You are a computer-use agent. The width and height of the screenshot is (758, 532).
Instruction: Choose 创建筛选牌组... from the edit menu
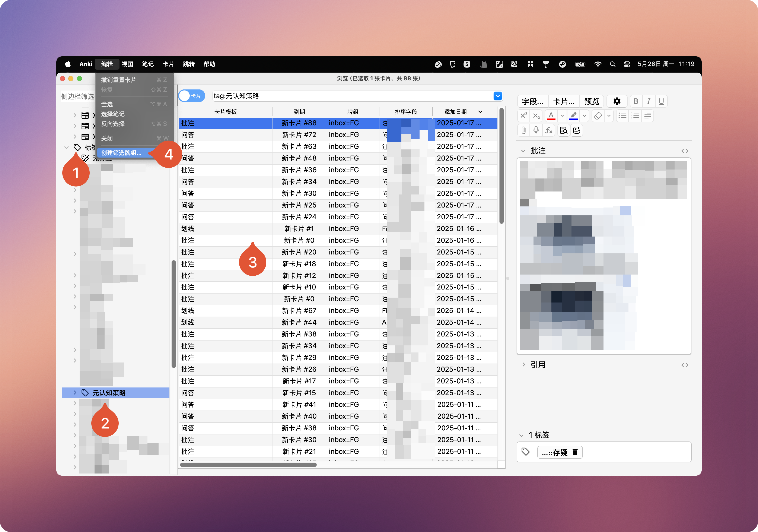tap(121, 153)
